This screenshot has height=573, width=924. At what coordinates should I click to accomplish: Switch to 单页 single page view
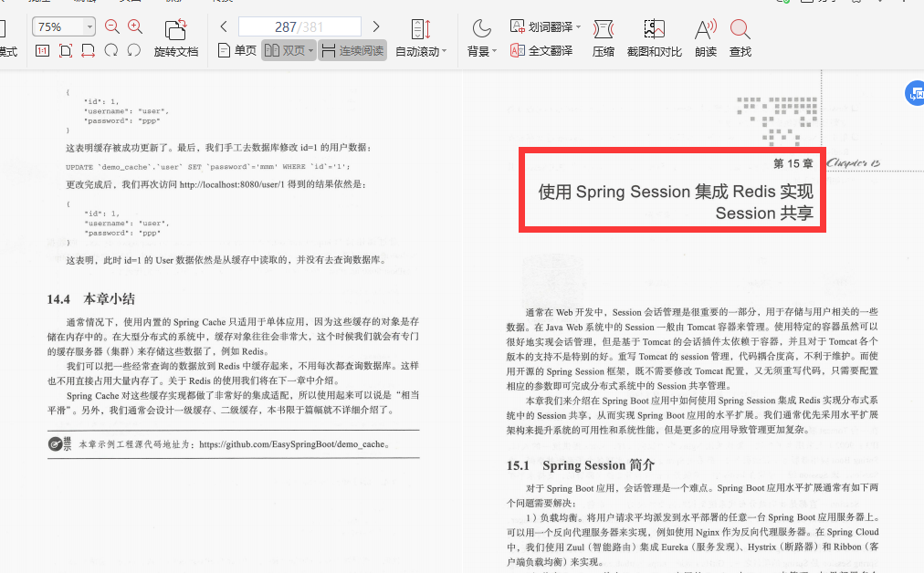235,50
